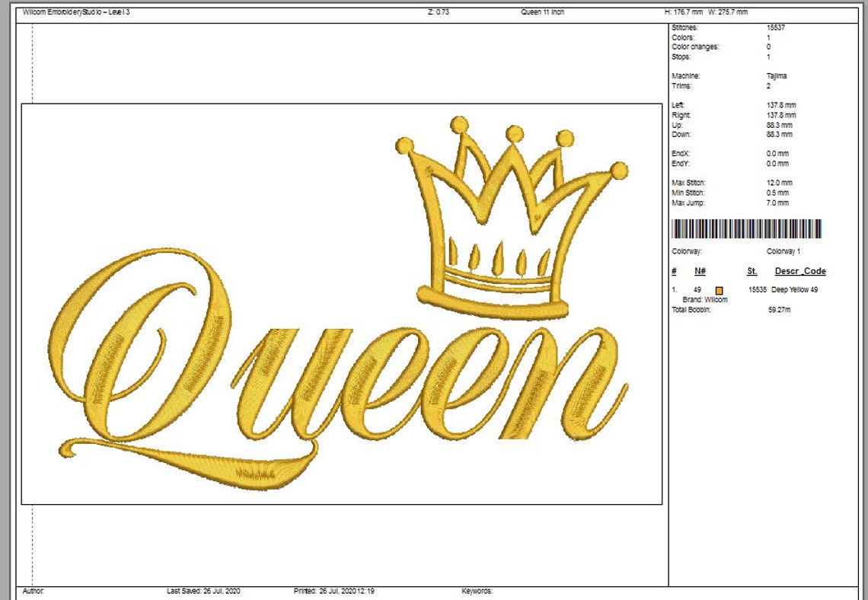
Task: Select the Queen 11 inch design name
Action: tap(541, 11)
